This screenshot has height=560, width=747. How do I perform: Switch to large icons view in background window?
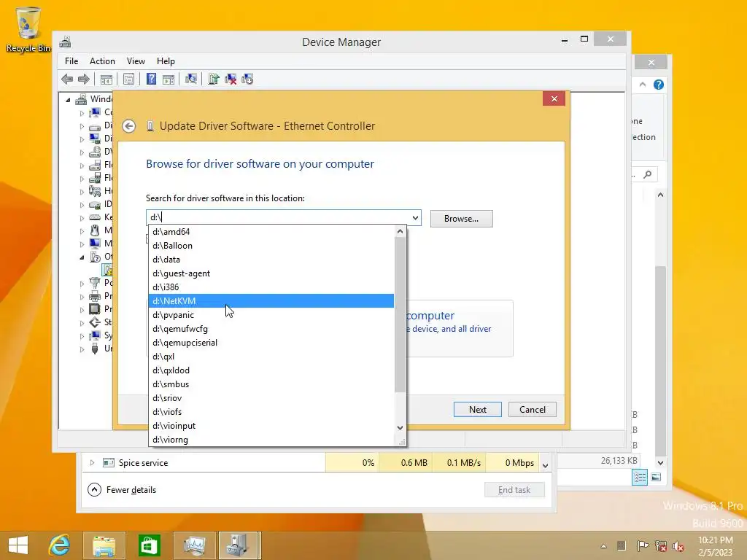(x=656, y=477)
